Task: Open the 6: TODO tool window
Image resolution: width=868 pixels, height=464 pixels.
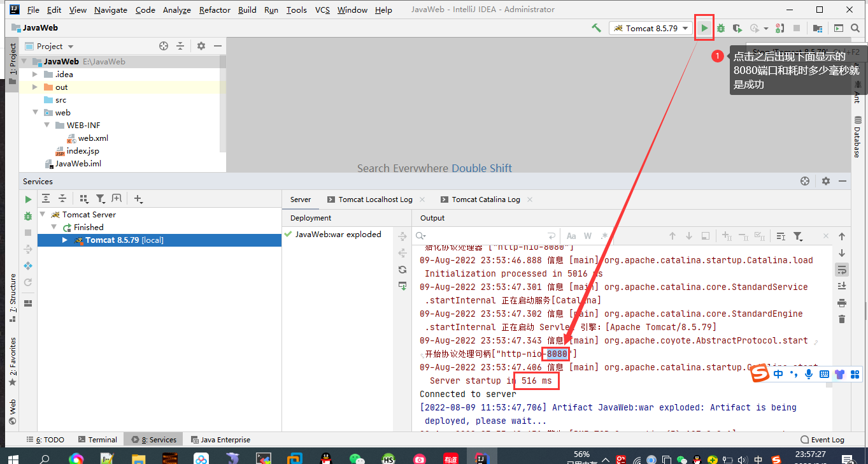Action: (45, 439)
